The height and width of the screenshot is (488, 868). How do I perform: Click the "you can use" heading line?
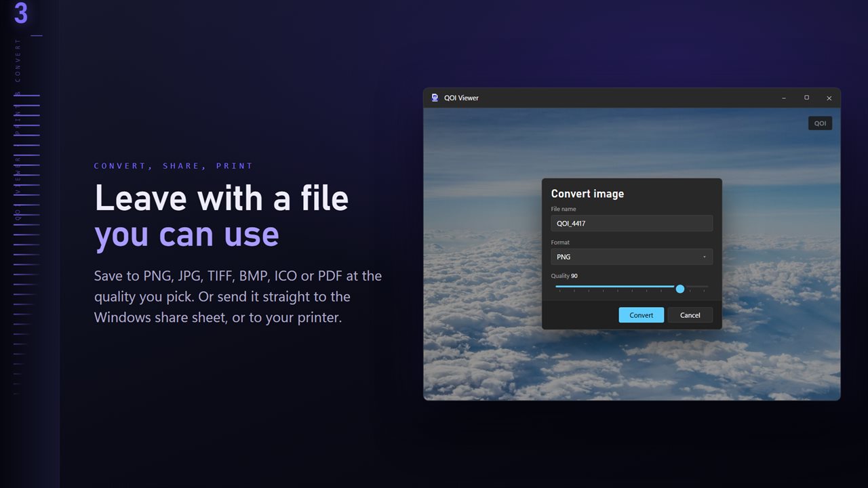186,235
